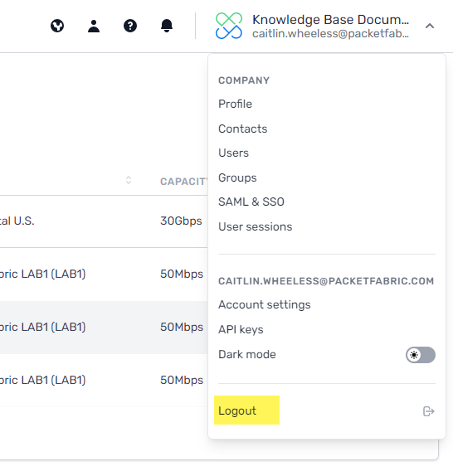Screen dimensions: 453x476
Task: Open Account settings
Action: point(265,304)
